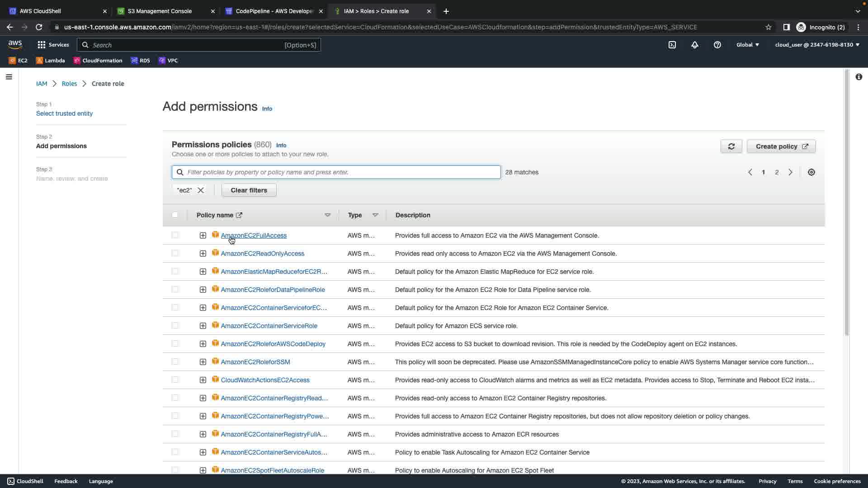The height and width of the screenshot is (488, 868).
Task: Open the Type column filter dropdown
Action: pos(375,215)
